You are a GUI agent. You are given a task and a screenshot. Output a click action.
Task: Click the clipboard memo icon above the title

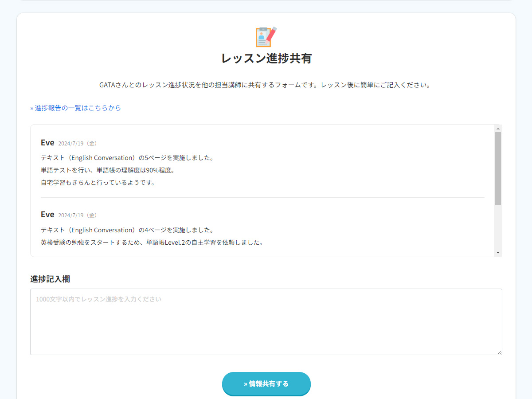pyautogui.click(x=263, y=36)
